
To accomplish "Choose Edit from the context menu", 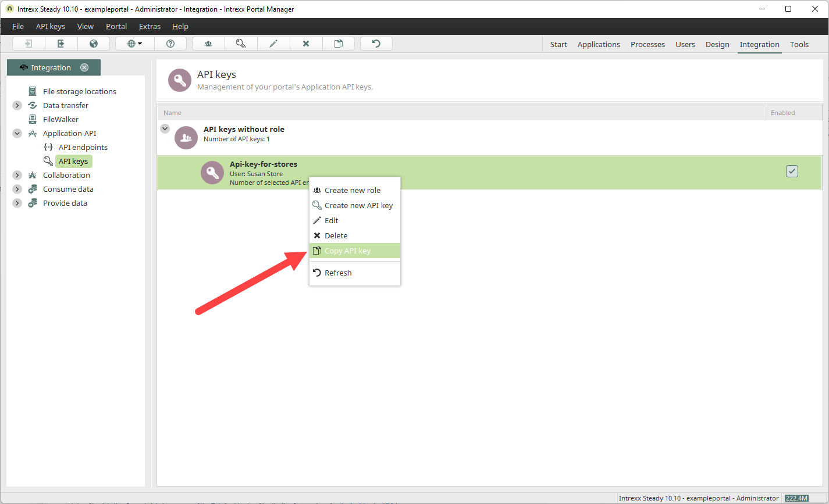I will (x=355, y=220).
